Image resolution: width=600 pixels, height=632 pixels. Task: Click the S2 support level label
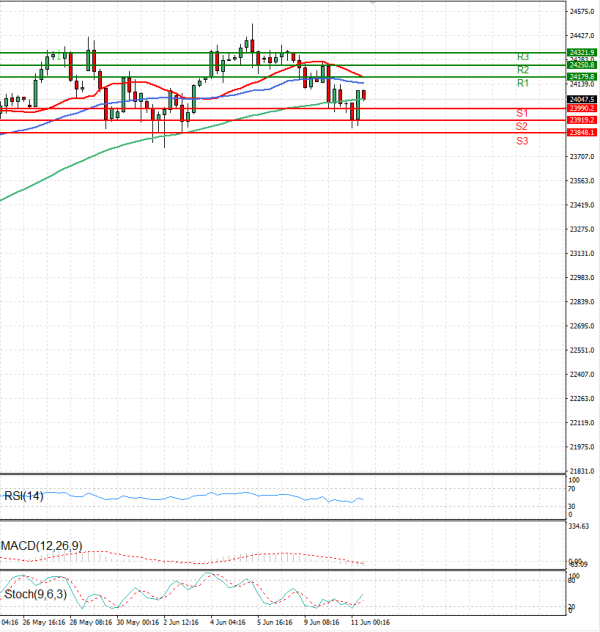click(x=522, y=126)
